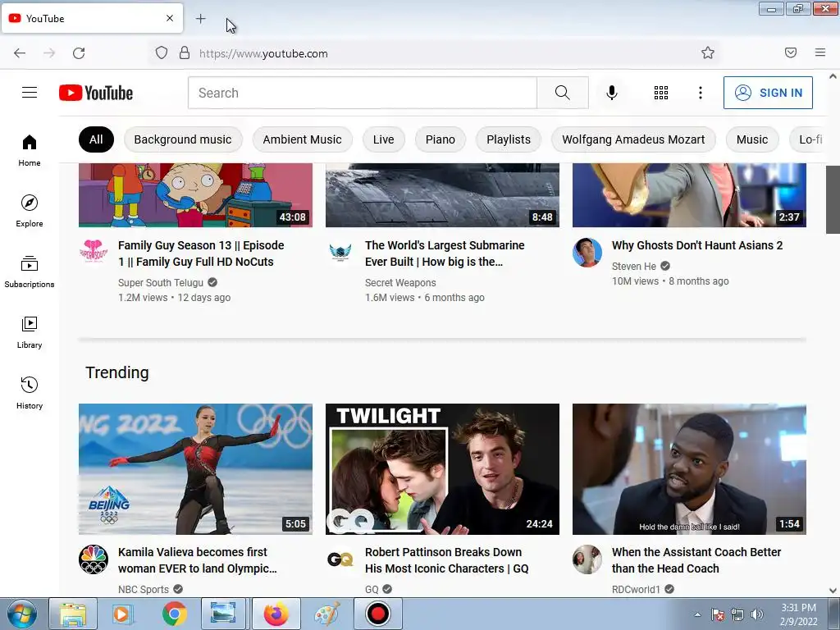Select the Playlists filter chip
The image size is (840, 630).
(509, 139)
